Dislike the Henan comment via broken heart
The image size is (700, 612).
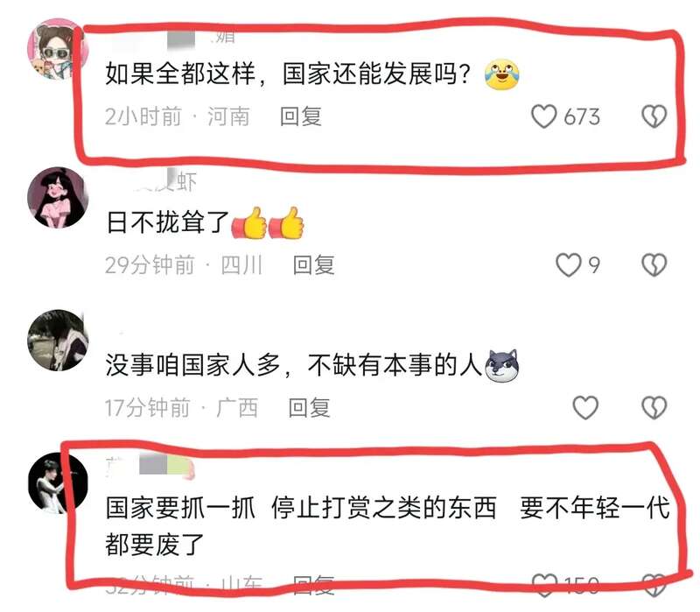[x=654, y=116]
